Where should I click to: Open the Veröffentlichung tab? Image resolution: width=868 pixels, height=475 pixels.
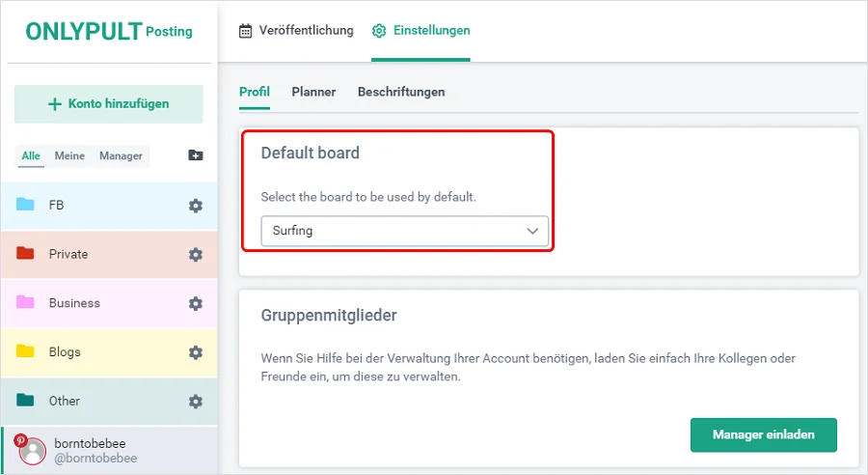296,31
